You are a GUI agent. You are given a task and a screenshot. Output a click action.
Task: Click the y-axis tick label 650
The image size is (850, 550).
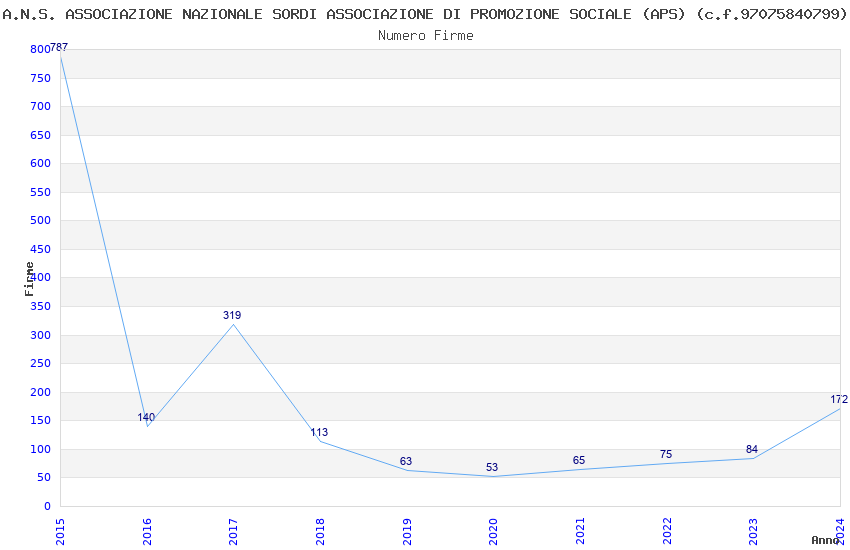click(x=41, y=135)
